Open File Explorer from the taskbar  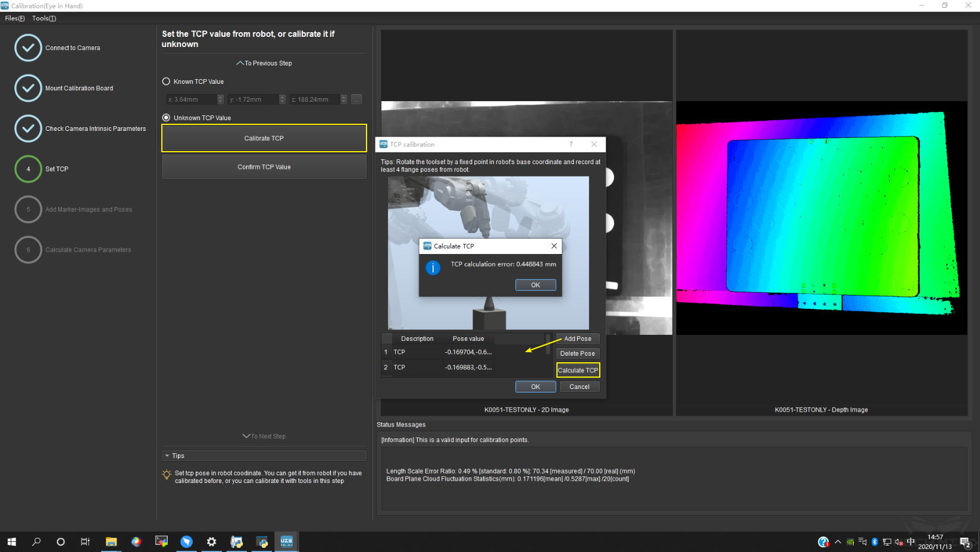(111, 542)
